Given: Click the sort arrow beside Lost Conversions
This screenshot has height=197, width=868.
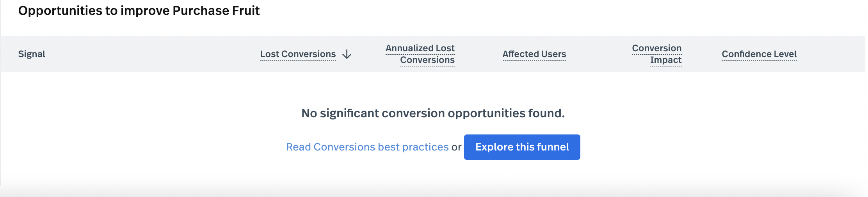Looking at the screenshot, I should pos(347,54).
